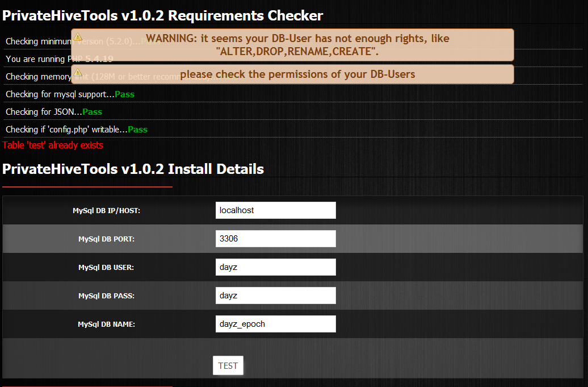Click the 'MySql DB IP/HOST:' label
This screenshot has width=588, height=387.
tap(107, 211)
